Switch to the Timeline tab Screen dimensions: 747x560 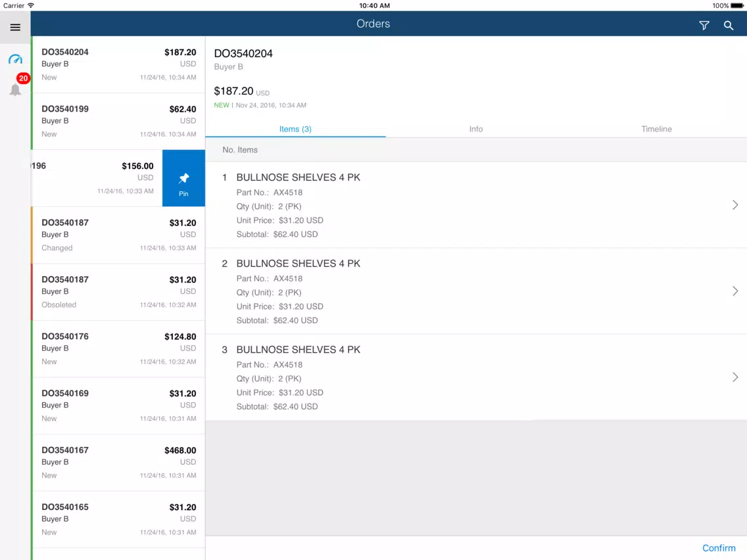[x=656, y=129]
